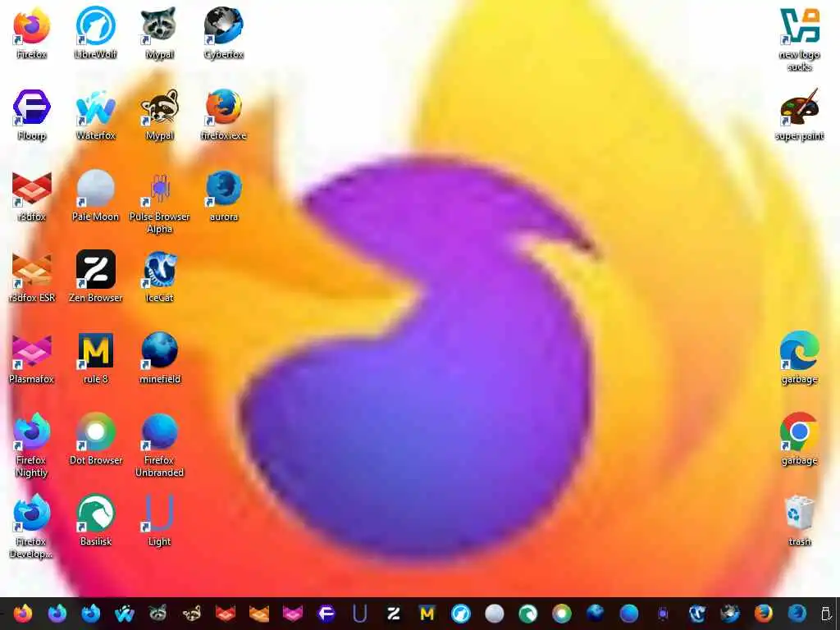
Task: Click the Pale Moon taskbar icon
Action: click(x=495, y=614)
